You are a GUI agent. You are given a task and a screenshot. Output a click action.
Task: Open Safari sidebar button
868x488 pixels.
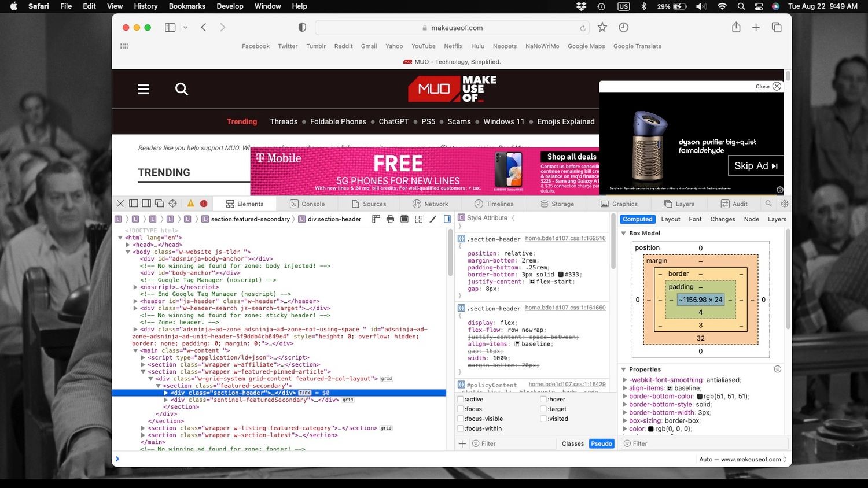pyautogui.click(x=170, y=28)
